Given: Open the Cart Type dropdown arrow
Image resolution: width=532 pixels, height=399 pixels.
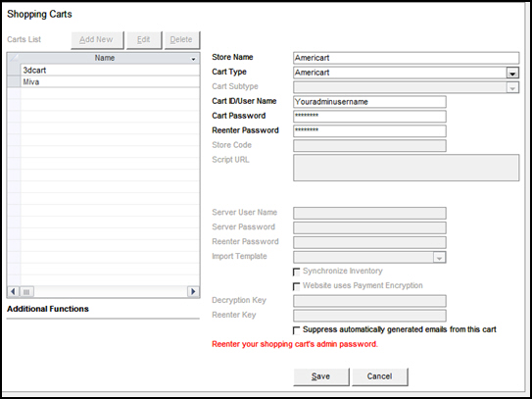Looking at the screenshot, I should 512,73.
